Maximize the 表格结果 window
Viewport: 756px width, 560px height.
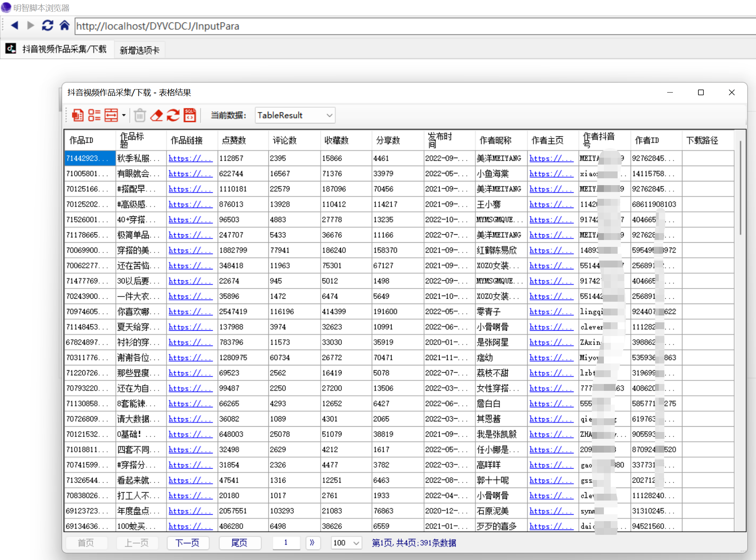pyautogui.click(x=701, y=93)
